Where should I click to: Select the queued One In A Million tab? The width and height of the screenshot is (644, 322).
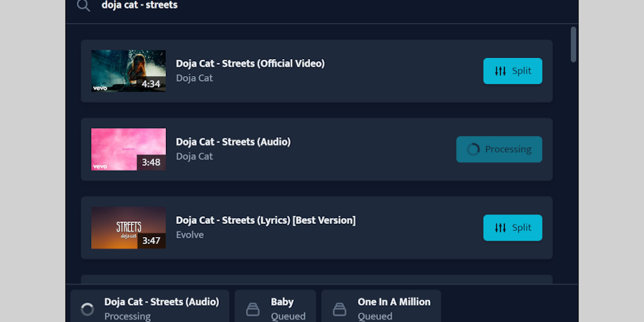click(381, 308)
